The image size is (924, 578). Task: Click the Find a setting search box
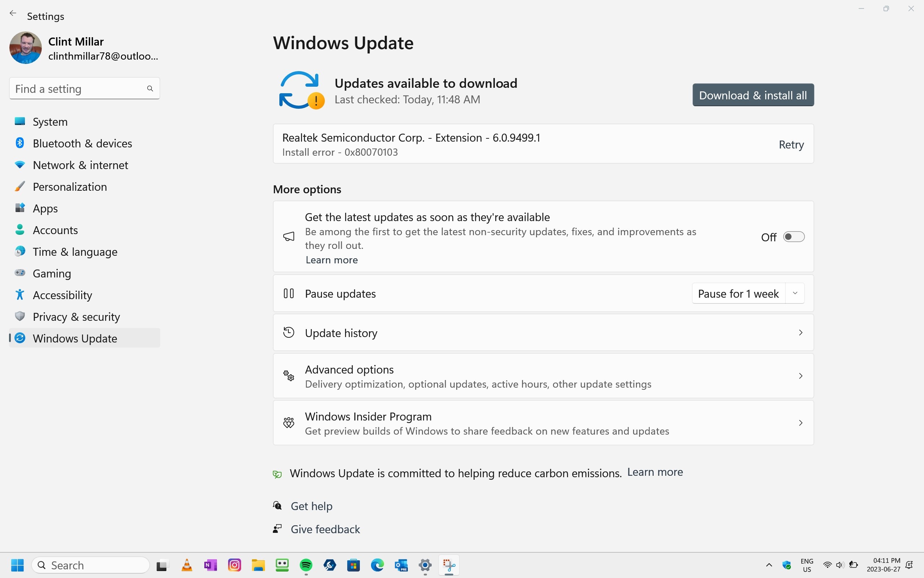[84, 89]
